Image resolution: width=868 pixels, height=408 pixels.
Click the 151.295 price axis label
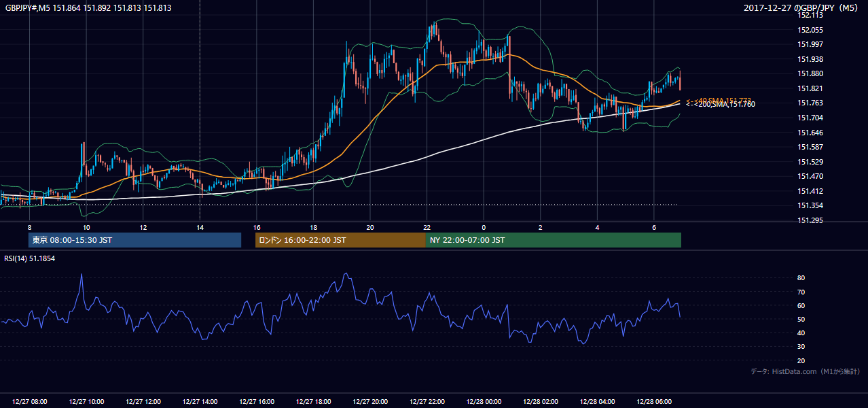(x=810, y=220)
